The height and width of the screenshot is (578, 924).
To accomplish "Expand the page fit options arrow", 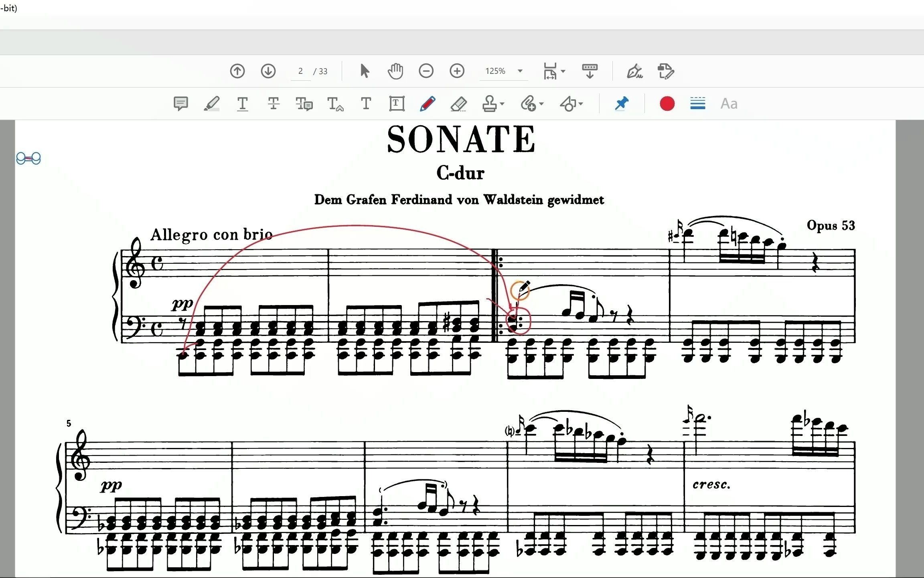I will point(563,71).
